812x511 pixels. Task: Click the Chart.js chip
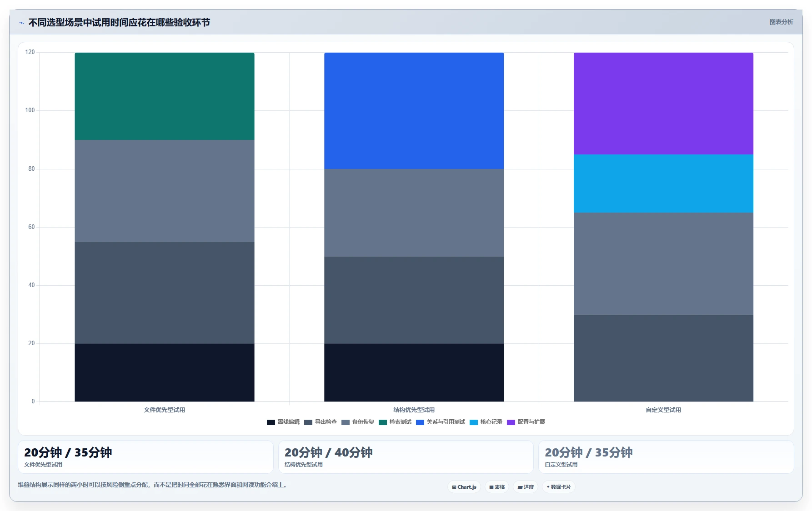click(464, 487)
